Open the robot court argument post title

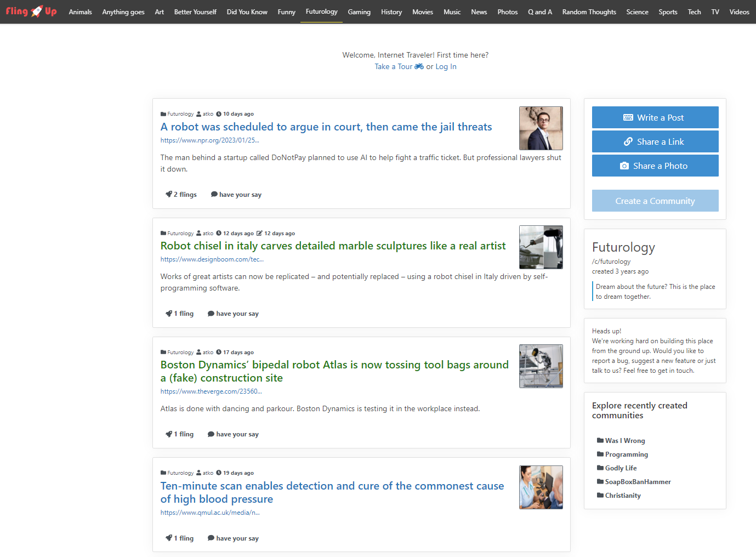(x=326, y=127)
